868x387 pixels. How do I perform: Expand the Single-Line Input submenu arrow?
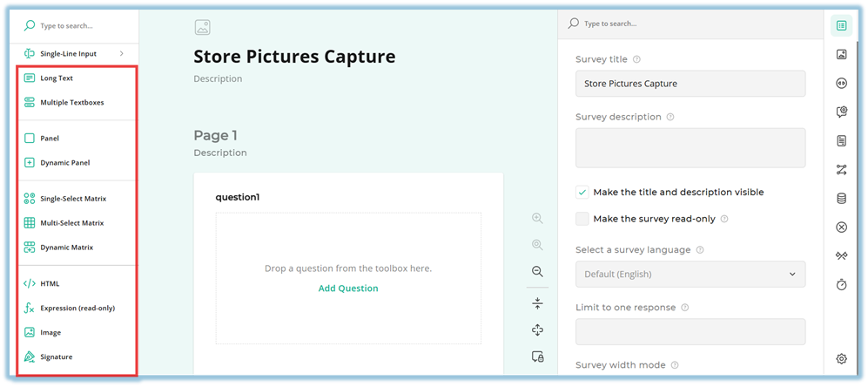point(121,54)
